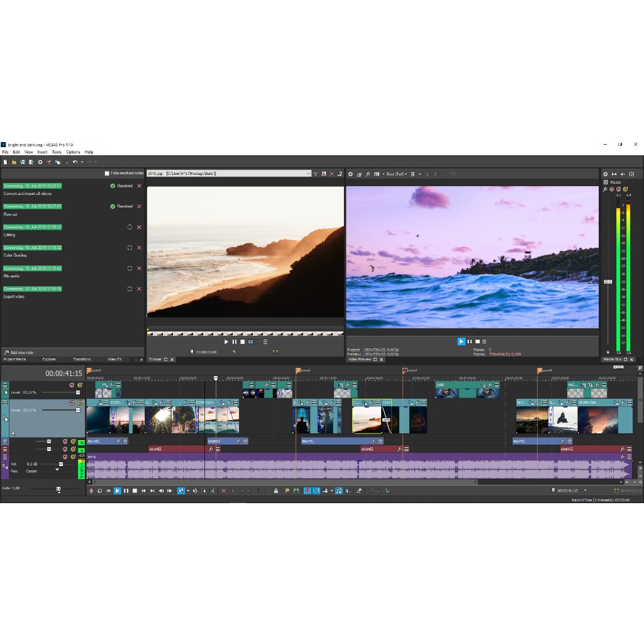644x644 pixels.
Task: Open the overlays grid dropdown arrow
Action: pyautogui.click(x=419, y=174)
